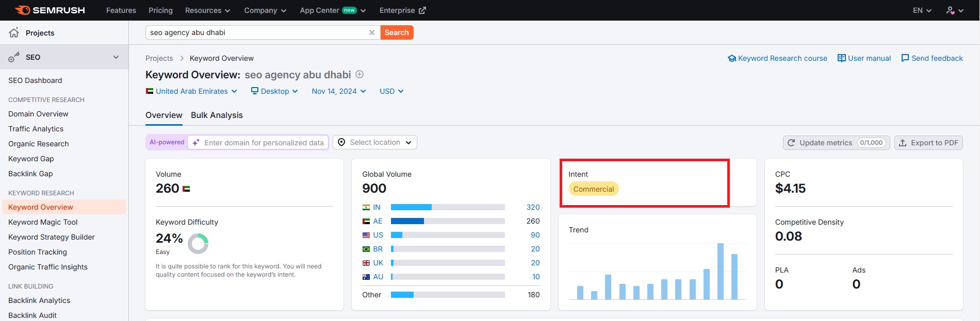Click the US flag in Global Volume
Viewport: 980px width, 321px height.
point(366,235)
